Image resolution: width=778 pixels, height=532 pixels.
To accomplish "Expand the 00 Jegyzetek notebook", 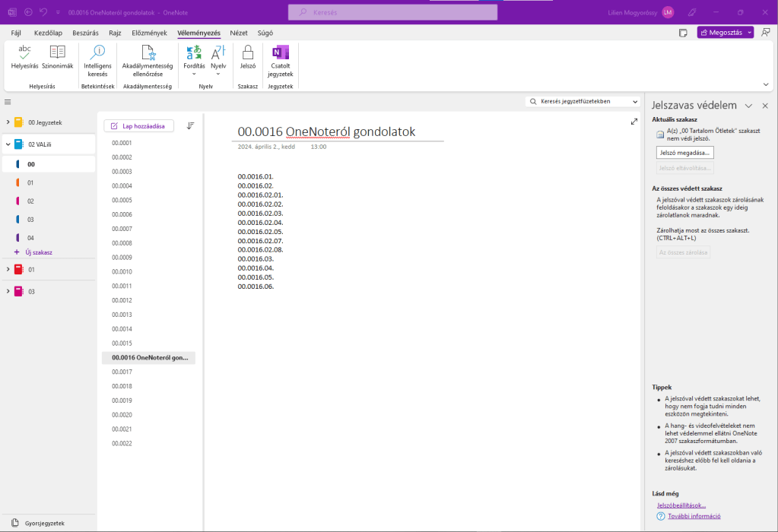I will 8,122.
